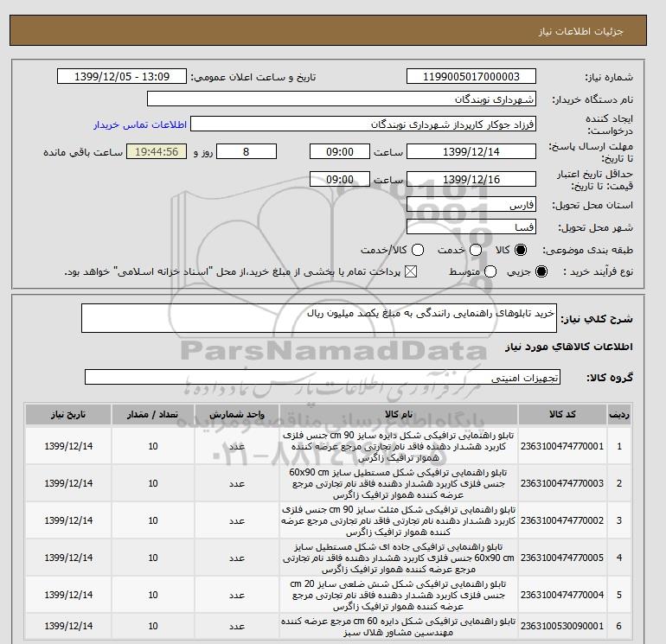Click product code 2363100474770001

[562, 446]
